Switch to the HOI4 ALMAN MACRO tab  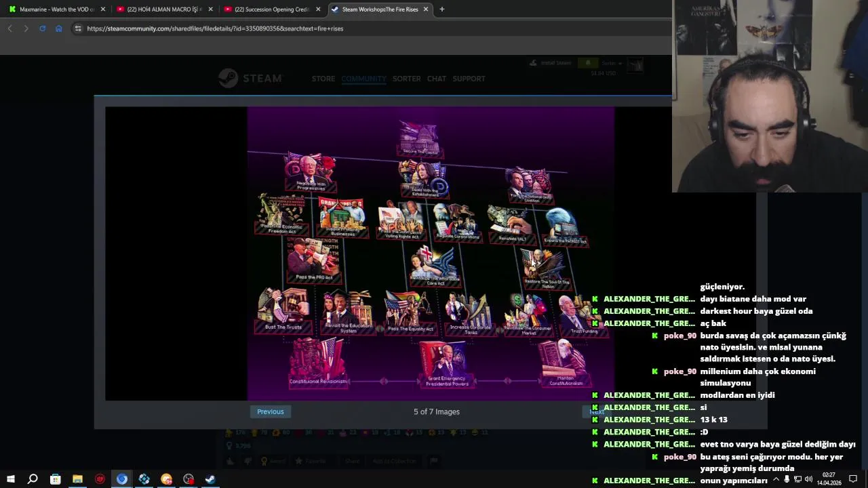point(165,9)
